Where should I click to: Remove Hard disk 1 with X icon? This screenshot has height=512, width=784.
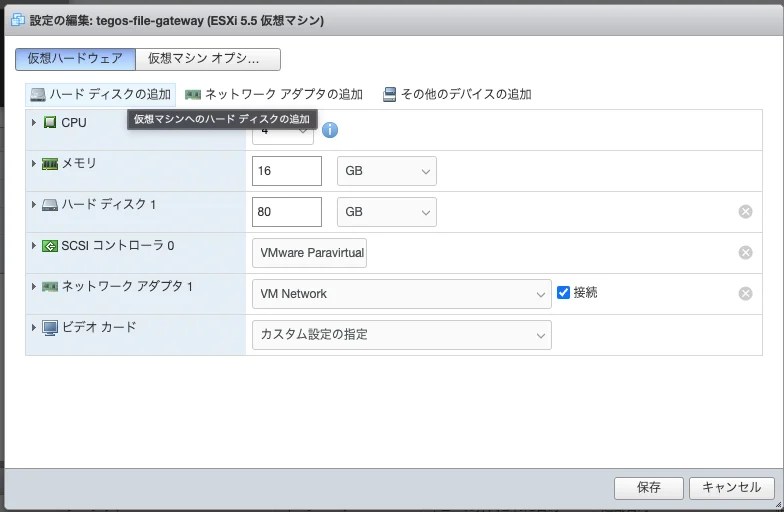(745, 212)
